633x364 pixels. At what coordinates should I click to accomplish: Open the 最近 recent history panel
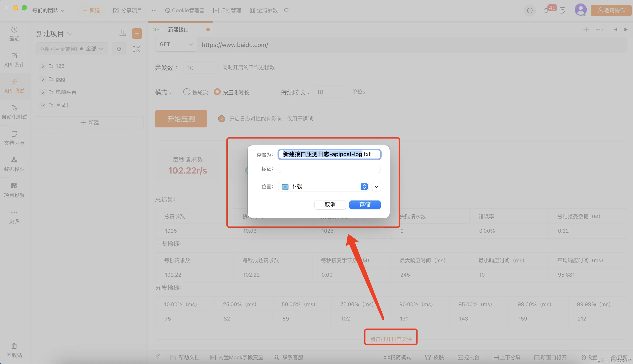(14, 34)
